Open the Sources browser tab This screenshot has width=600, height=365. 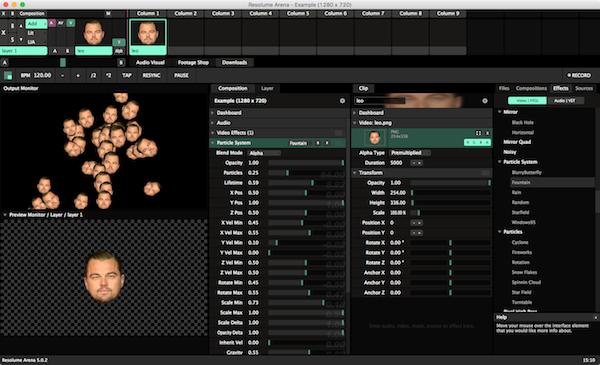(584, 88)
